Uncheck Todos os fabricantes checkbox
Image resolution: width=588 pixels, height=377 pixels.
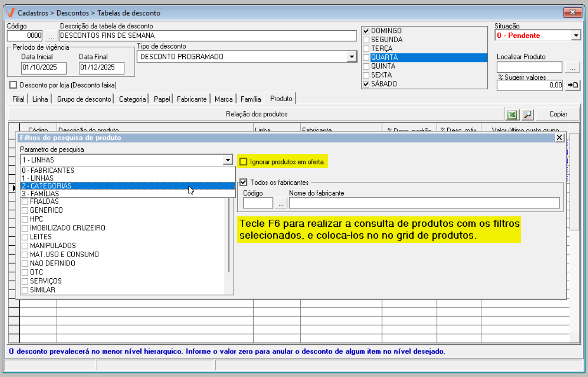pyautogui.click(x=244, y=182)
